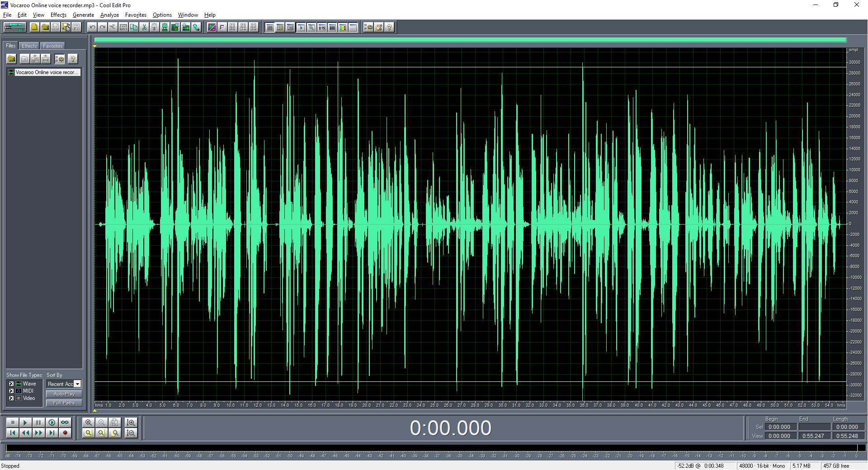Open Files panel advanced options gear icon
This screenshot has height=470, width=868.
click(60, 59)
